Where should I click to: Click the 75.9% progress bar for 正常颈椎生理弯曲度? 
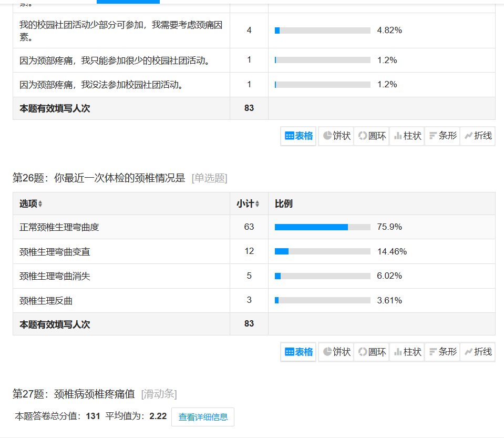[322, 227]
